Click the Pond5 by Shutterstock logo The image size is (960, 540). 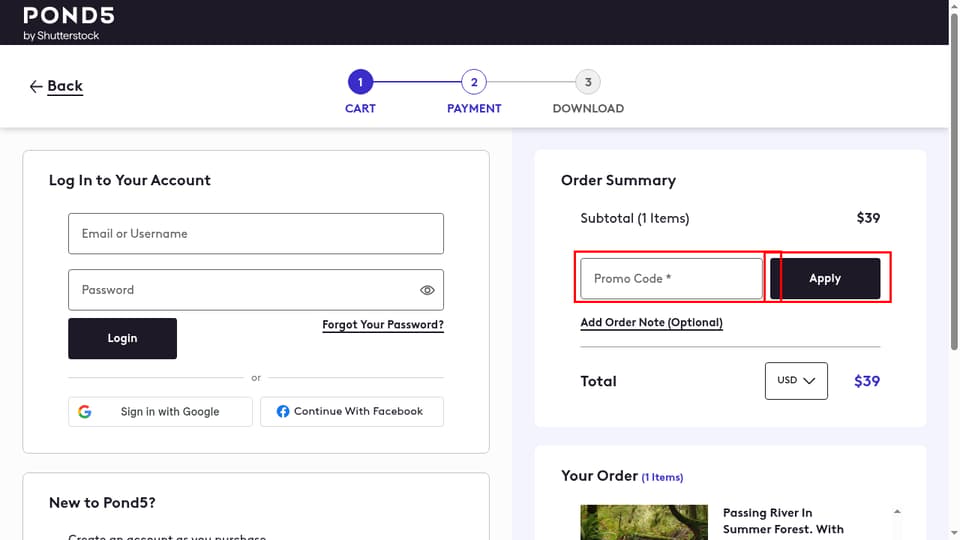click(69, 23)
